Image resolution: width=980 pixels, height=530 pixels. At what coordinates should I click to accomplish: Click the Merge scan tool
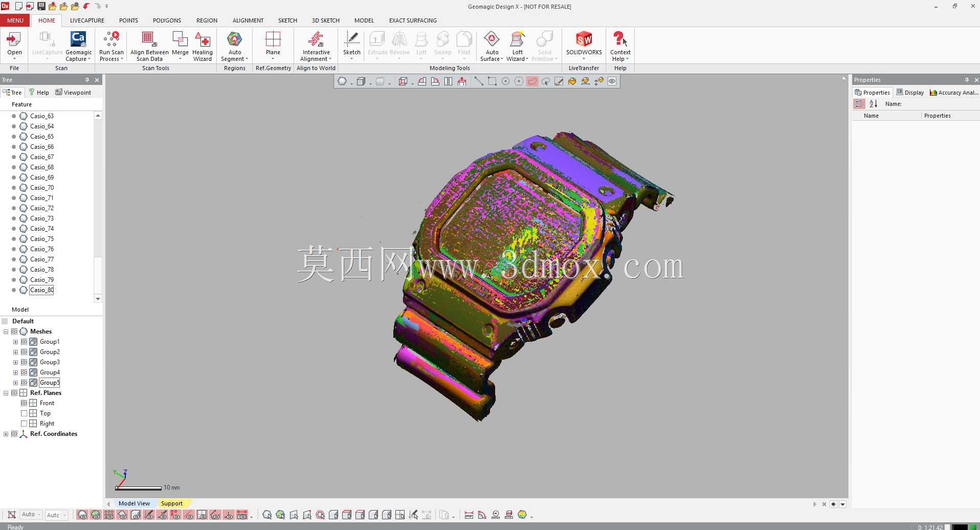tap(180, 42)
